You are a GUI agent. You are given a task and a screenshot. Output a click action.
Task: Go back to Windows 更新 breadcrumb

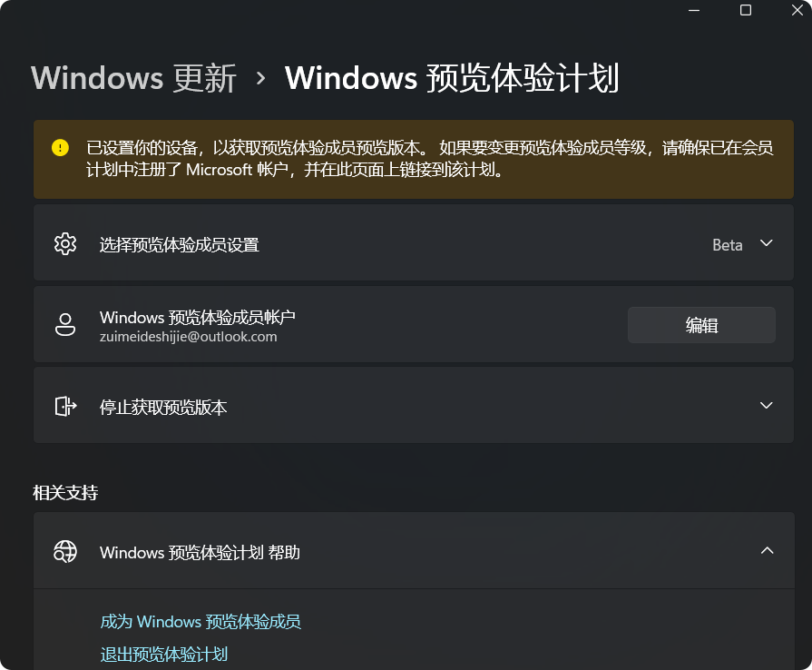click(133, 78)
